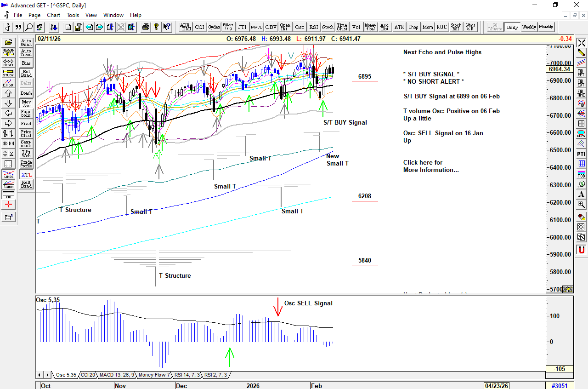Click the printer icon in toolbar

tap(146, 27)
